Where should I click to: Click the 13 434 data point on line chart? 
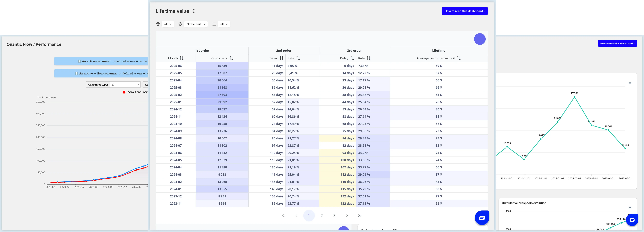coord(524,159)
